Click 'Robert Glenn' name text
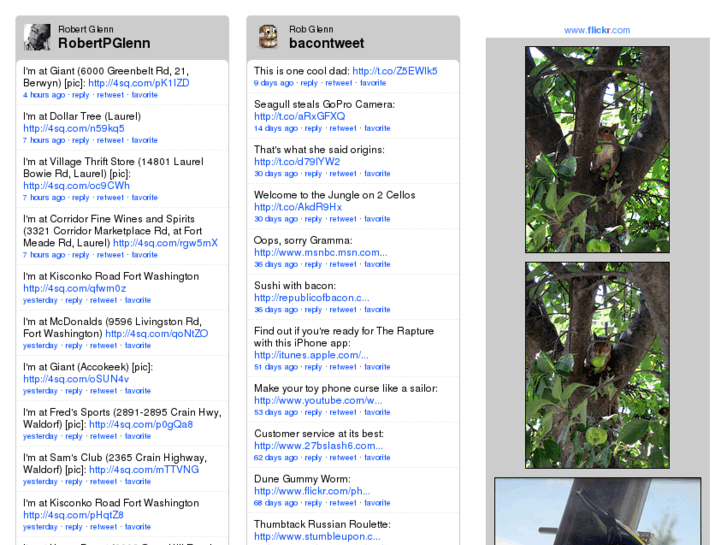The height and width of the screenshot is (545, 727). point(86,29)
